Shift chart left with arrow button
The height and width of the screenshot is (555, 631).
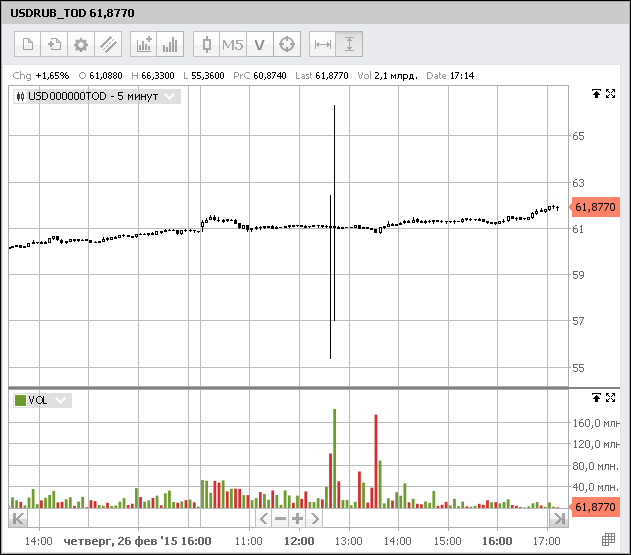pyautogui.click(x=264, y=518)
